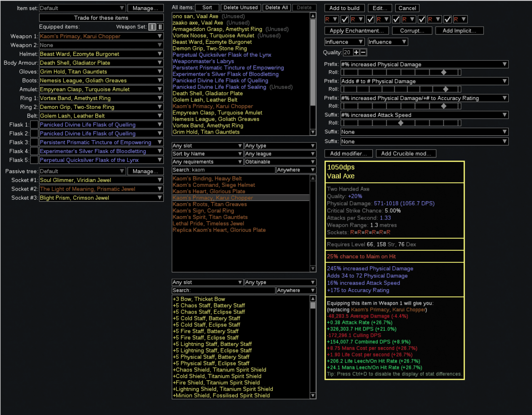Click the Corrupt... button
The height and width of the screenshot is (415, 532).
[412, 31]
